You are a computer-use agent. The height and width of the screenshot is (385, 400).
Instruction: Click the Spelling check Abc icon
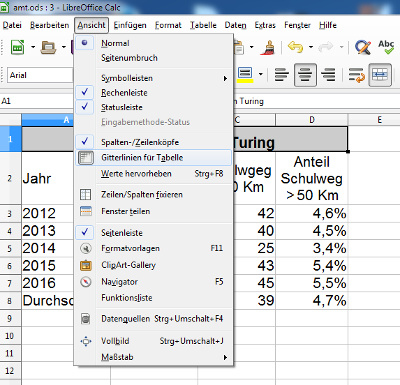[386, 47]
